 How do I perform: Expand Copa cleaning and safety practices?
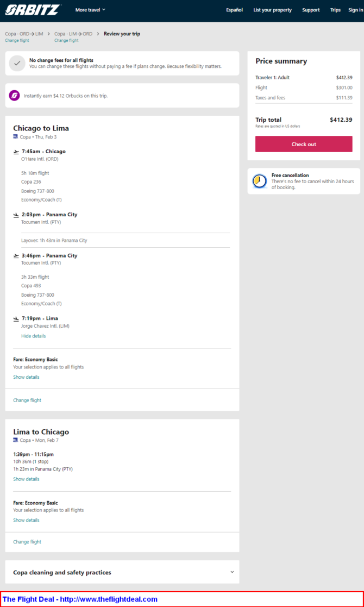(122, 572)
